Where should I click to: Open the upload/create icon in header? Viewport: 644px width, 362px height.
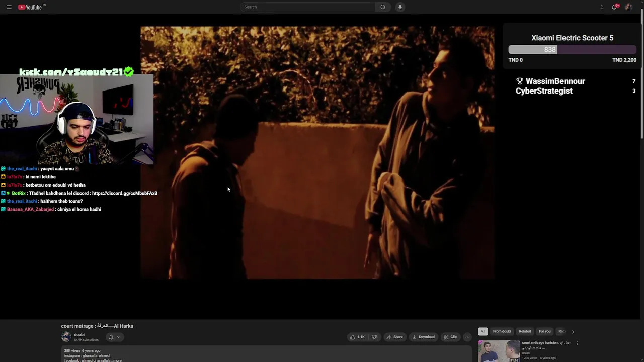tap(602, 7)
